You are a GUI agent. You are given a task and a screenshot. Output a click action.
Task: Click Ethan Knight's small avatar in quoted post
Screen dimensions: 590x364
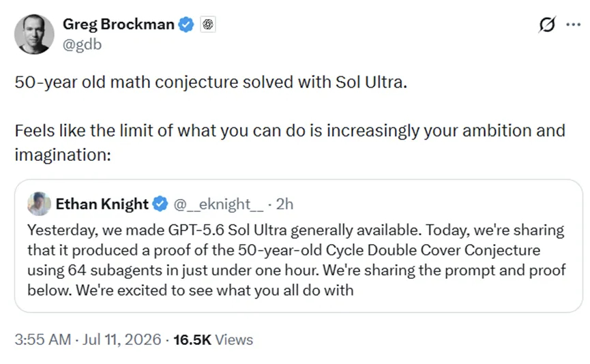39,204
